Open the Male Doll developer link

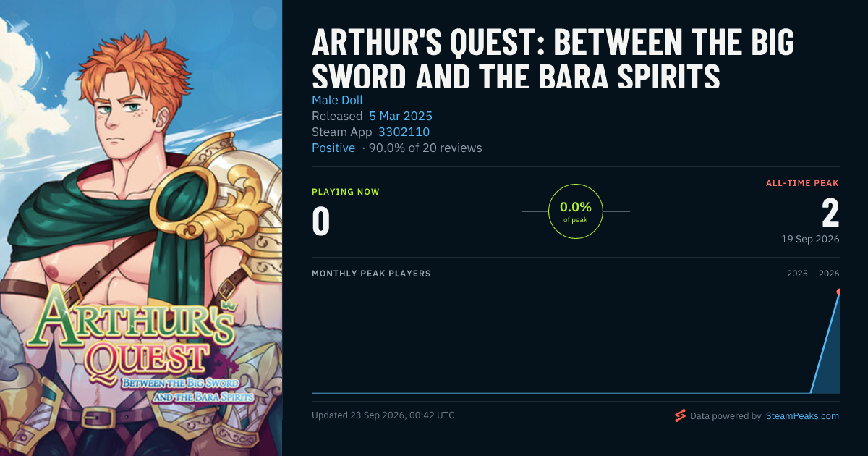click(x=337, y=100)
